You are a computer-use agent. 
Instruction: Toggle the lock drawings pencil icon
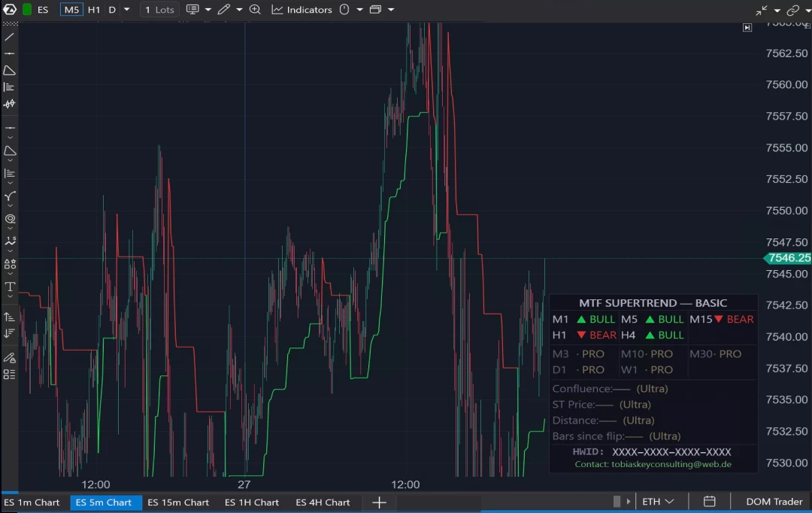click(9, 357)
